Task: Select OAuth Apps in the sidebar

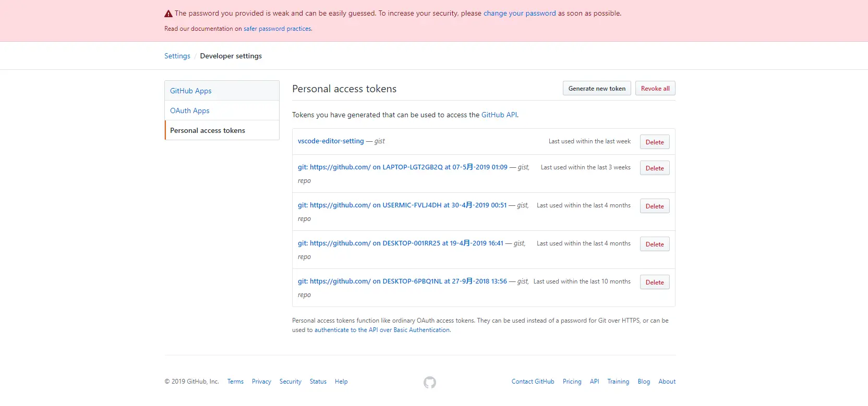Action: click(190, 110)
